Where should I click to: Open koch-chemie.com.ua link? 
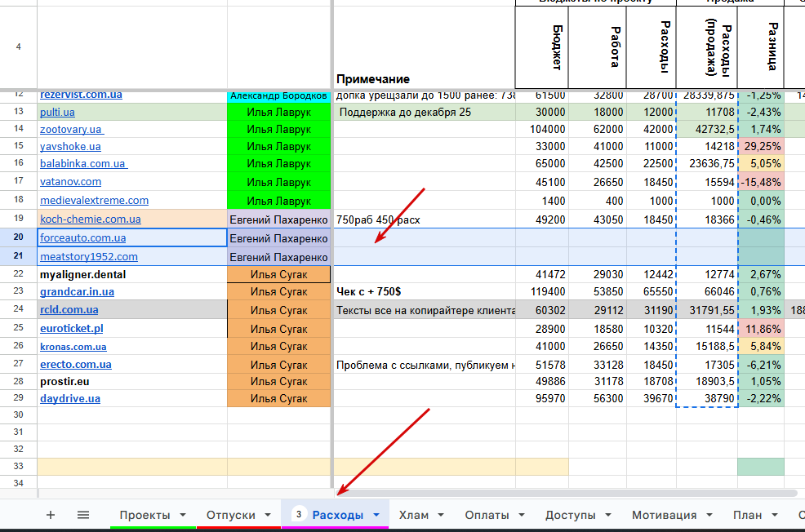(x=91, y=219)
